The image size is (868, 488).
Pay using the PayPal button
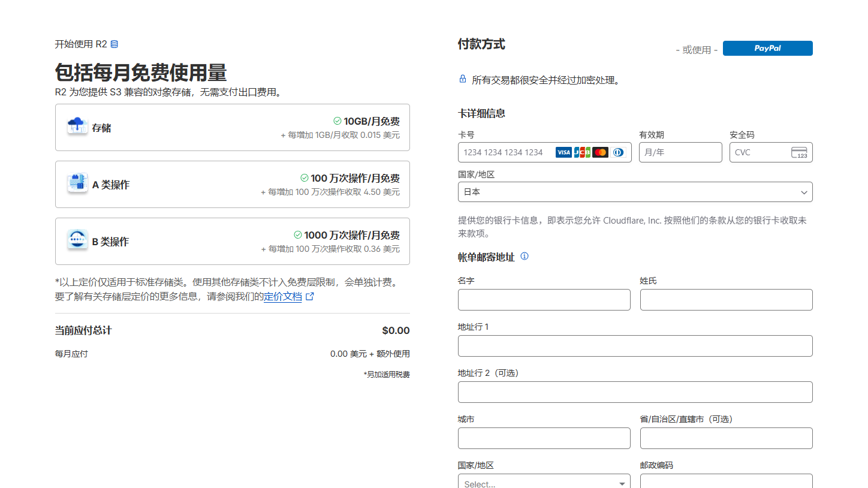[767, 49]
